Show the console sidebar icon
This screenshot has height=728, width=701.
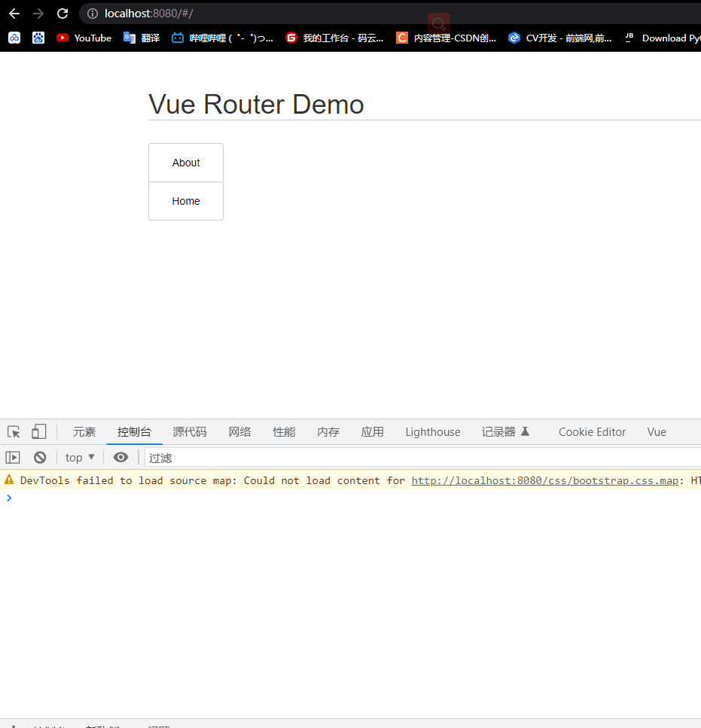[13, 458]
